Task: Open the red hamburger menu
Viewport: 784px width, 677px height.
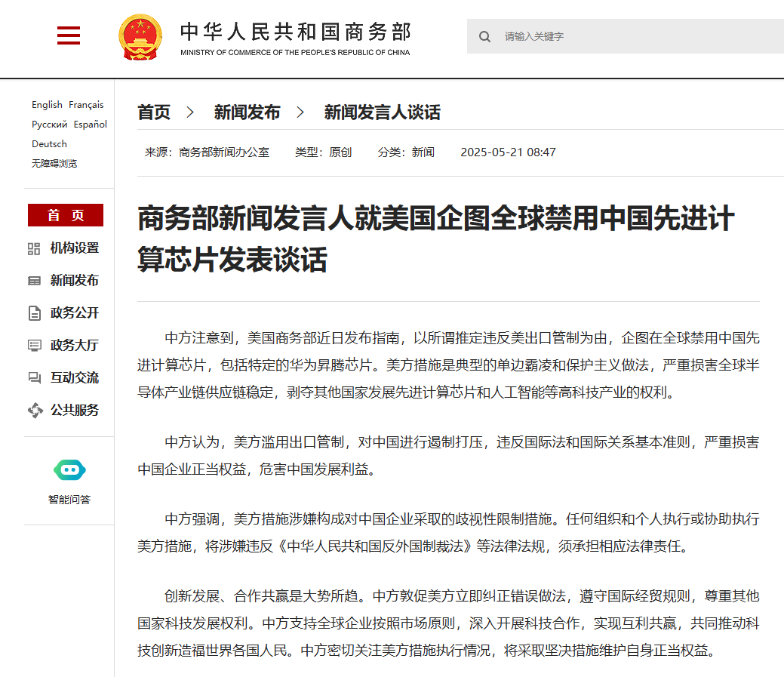Action: coord(69,35)
